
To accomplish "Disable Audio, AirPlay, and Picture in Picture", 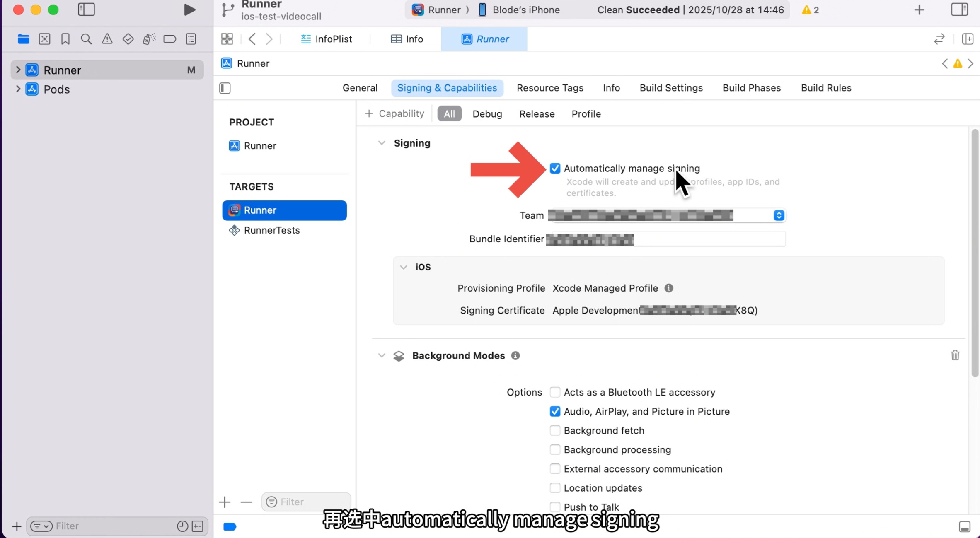I will click(555, 411).
